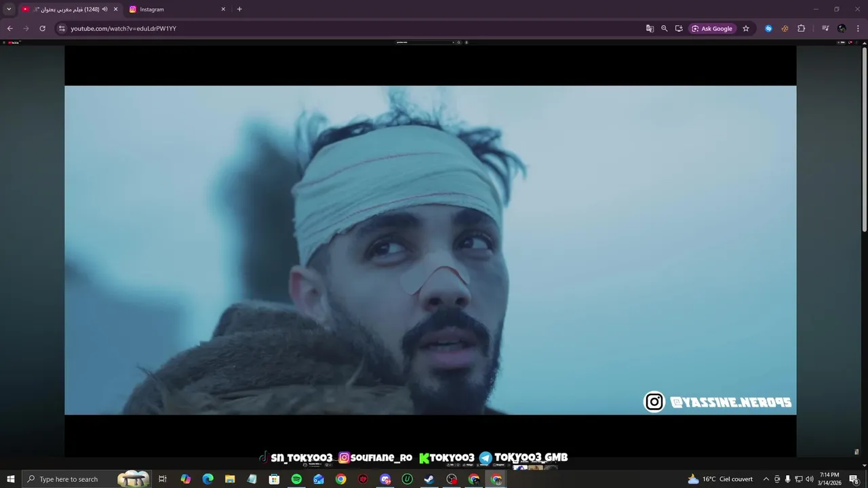Open the zoom level magnifier icon
Image resolution: width=868 pixels, height=488 pixels.
[664, 28]
